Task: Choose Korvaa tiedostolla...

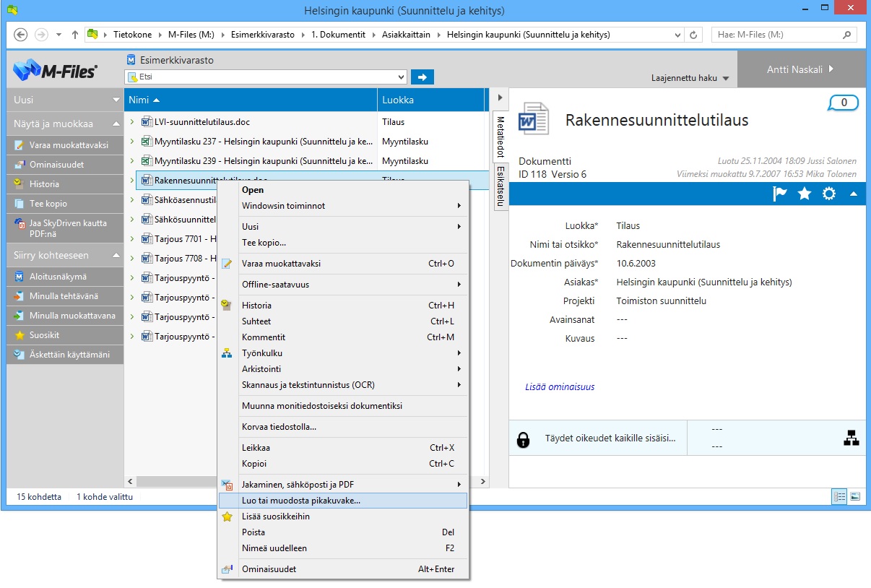Action: [344, 427]
